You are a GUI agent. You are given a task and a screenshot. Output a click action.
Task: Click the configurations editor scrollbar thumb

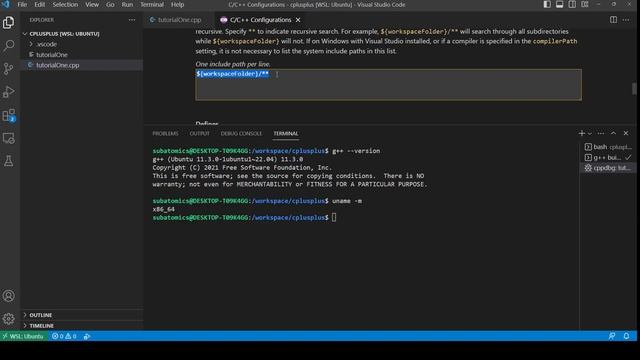(x=634, y=89)
